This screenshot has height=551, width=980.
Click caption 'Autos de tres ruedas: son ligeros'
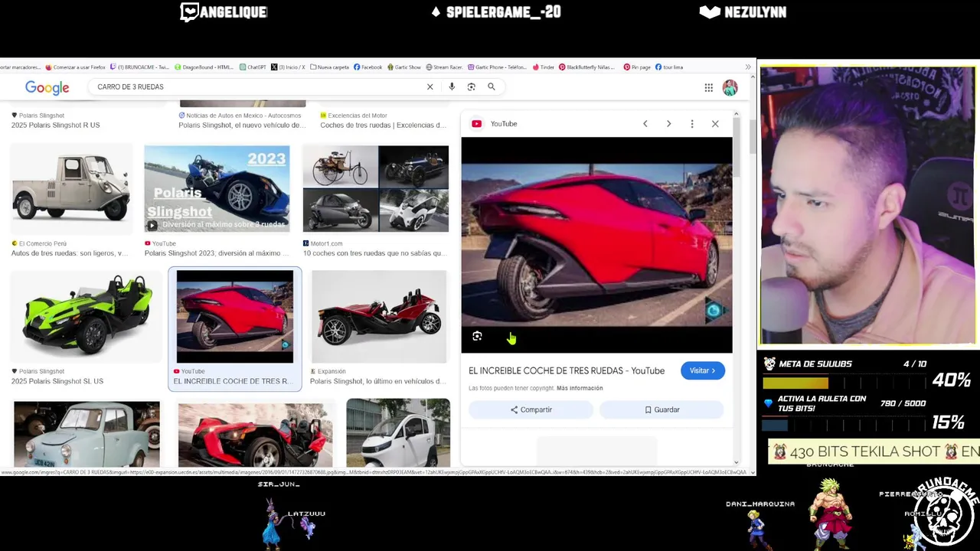(x=70, y=253)
